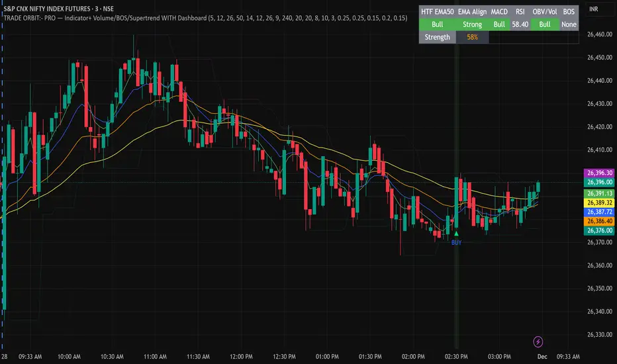Click the EMA Align dashboard header
The width and height of the screenshot is (617, 364).
point(472,12)
